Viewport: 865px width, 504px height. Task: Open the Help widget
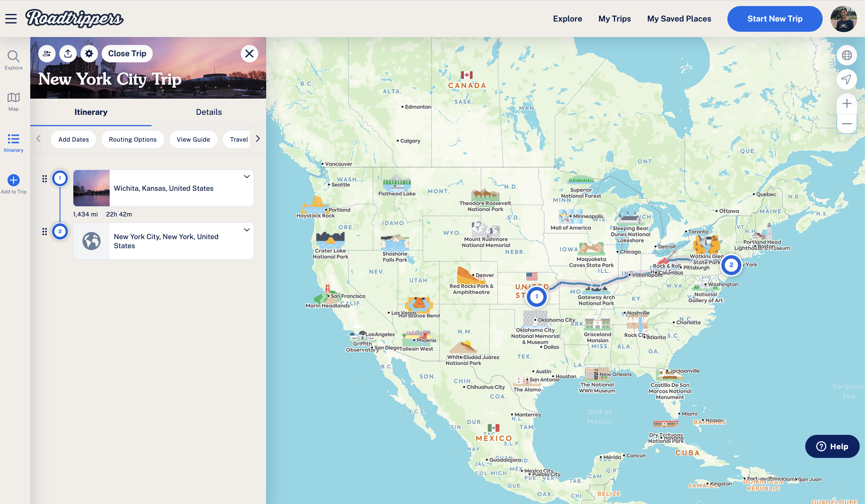point(832,446)
